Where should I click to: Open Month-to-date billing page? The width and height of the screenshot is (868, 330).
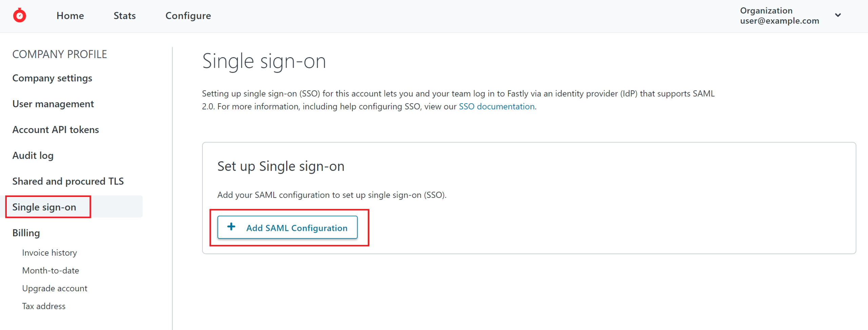click(x=51, y=271)
